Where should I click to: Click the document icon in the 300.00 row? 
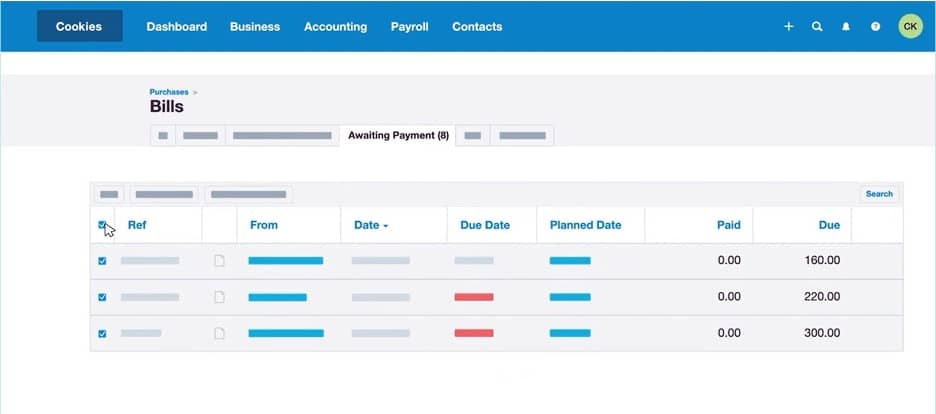[219, 333]
